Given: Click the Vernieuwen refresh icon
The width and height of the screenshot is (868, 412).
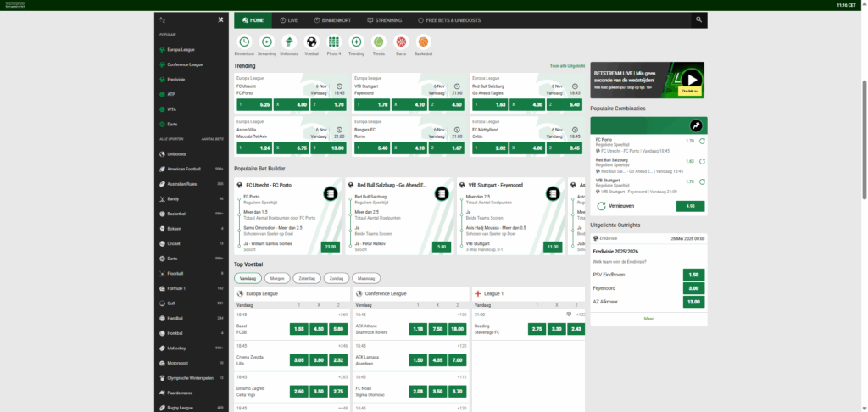Looking at the screenshot, I should 601,206.
